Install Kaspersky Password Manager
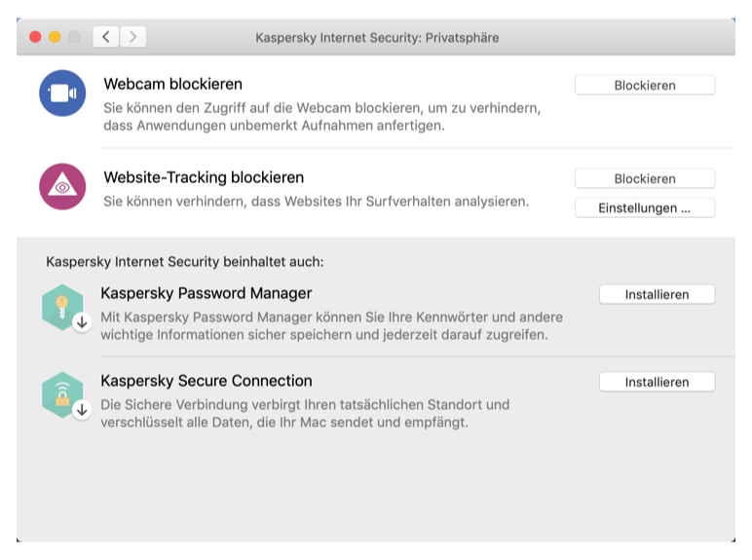This screenshot has height=560, width=752. pyautogui.click(x=657, y=294)
